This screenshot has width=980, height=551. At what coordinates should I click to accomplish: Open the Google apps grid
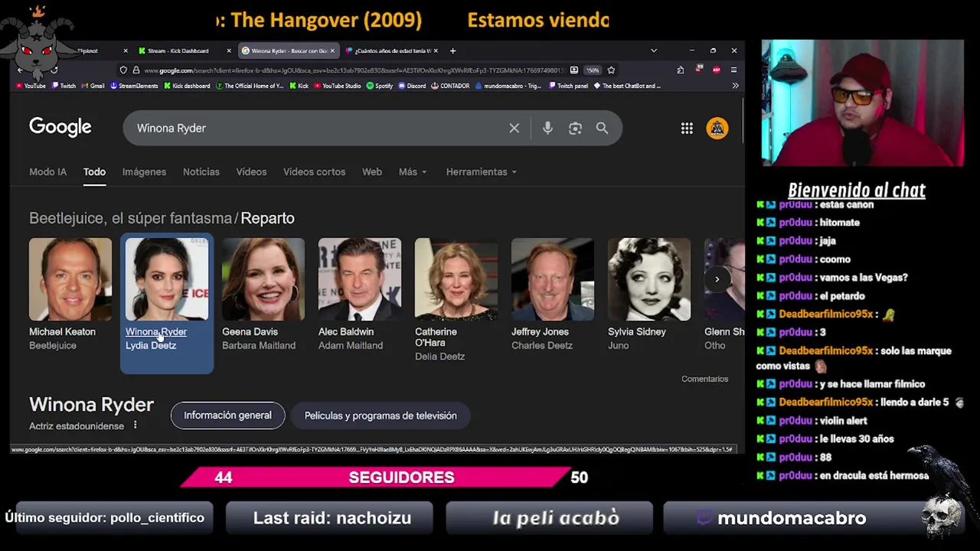[687, 128]
